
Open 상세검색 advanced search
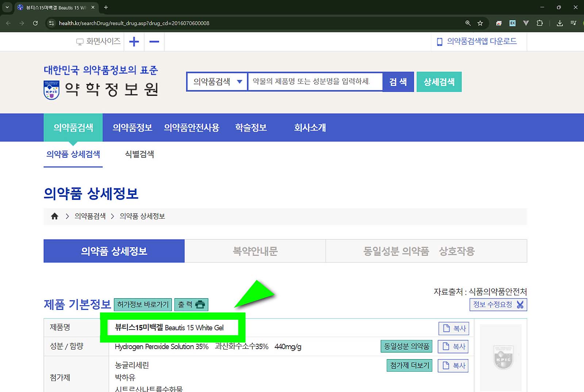click(x=439, y=81)
